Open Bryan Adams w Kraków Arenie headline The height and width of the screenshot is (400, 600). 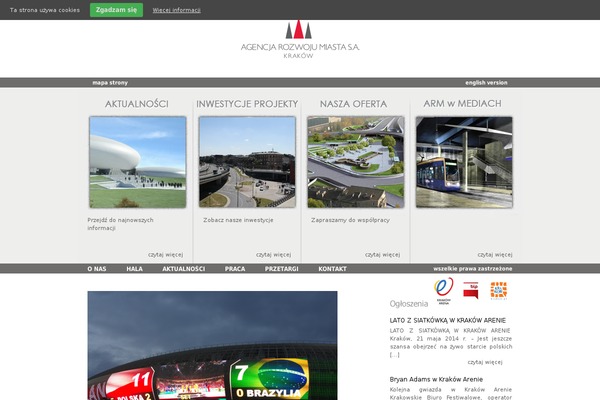[x=436, y=379]
